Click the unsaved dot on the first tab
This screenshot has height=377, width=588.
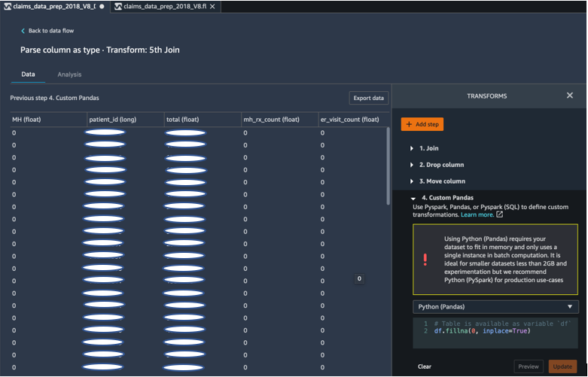click(x=102, y=6)
